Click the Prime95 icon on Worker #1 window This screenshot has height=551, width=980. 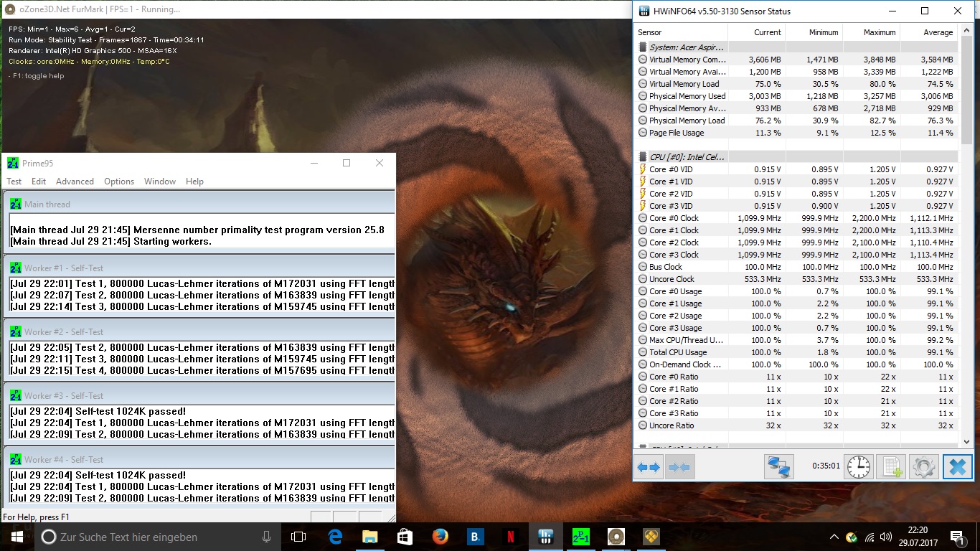(16, 268)
